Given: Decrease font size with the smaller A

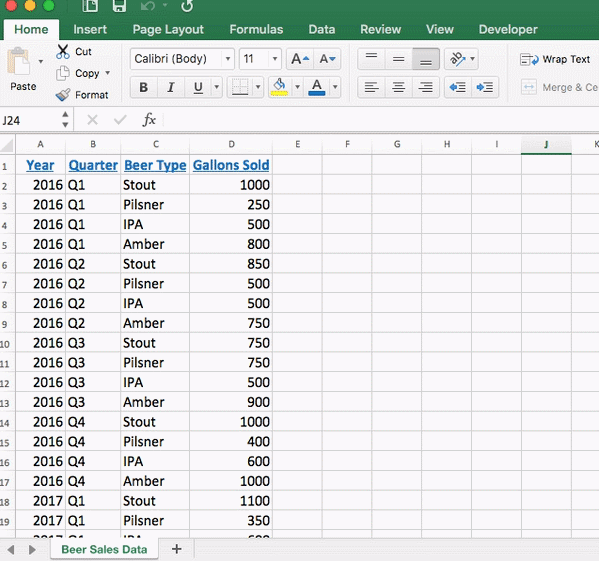Looking at the screenshot, I should coord(327,59).
